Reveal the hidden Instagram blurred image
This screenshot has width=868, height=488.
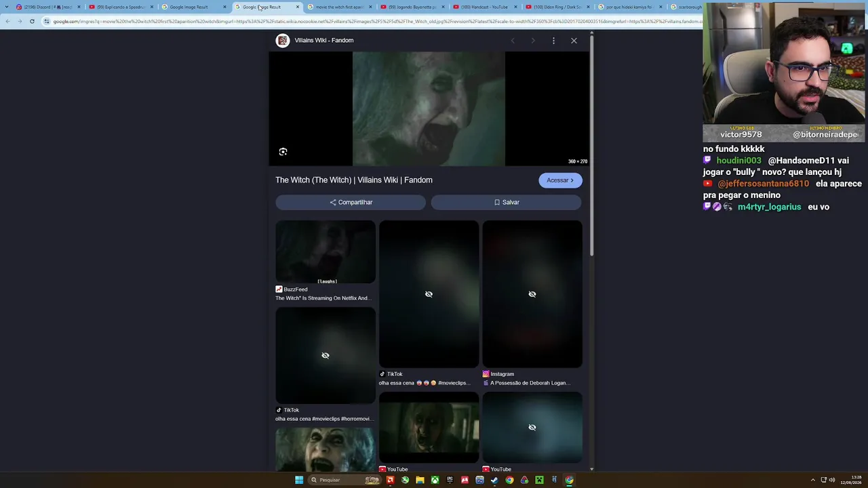[x=532, y=294]
